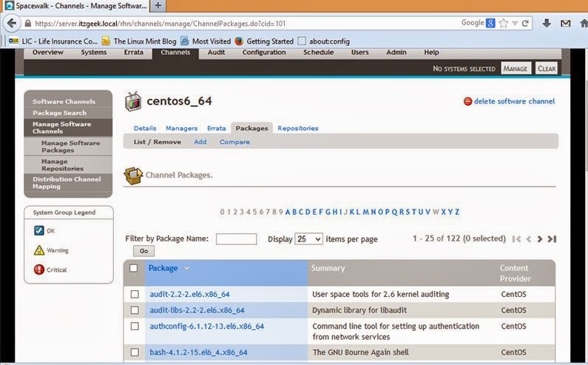Click the Clear systems button
This screenshot has width=588, height=365.
tap(547, 69)
